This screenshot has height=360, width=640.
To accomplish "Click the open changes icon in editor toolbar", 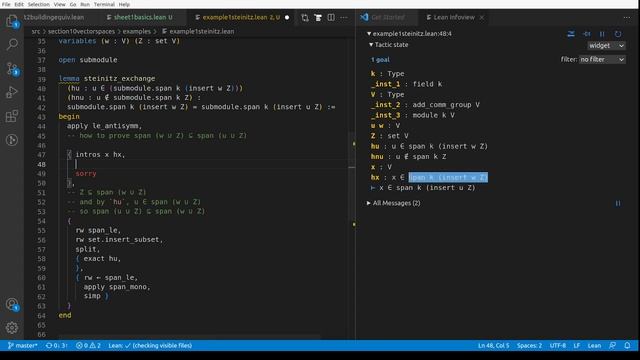I will [305, 18].
